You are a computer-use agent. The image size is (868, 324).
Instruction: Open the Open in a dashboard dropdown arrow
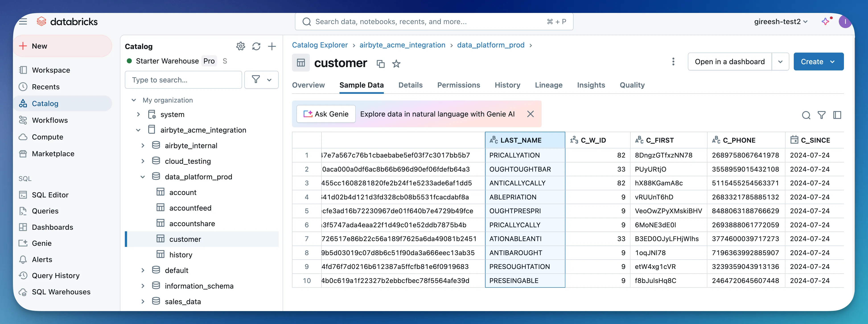click(780, 62)
